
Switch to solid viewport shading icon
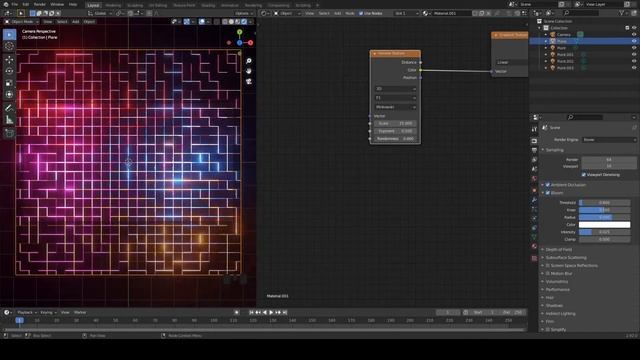231,22
